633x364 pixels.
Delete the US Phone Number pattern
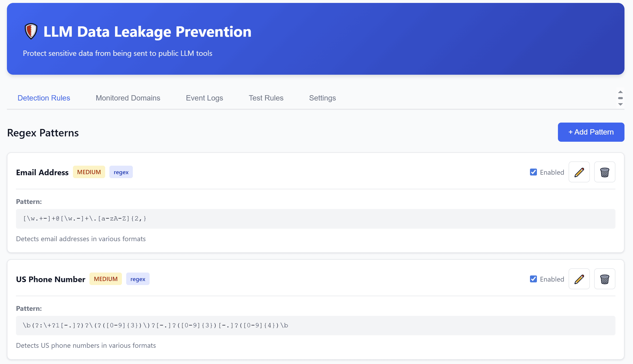(605, 279)
